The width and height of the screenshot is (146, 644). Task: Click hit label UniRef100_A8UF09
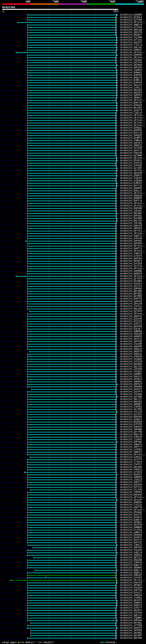[x=131, y=352]
